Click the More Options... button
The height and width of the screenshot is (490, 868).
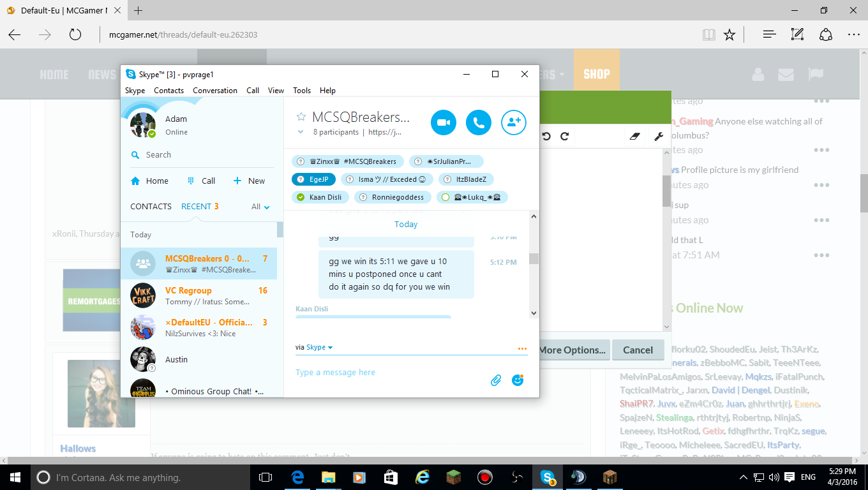point(572,350)
